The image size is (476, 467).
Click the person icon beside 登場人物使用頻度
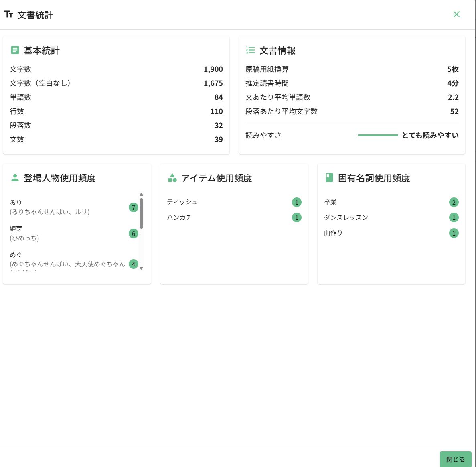point(15,178)
